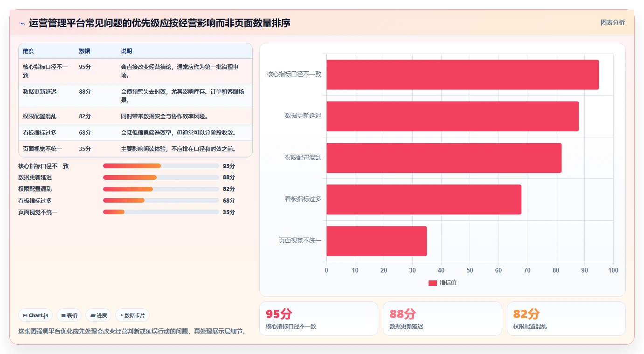The width and height of the screenshot is (644, 354).
Task: Click the x-axis tick label 0
Action: pos(326,271)
